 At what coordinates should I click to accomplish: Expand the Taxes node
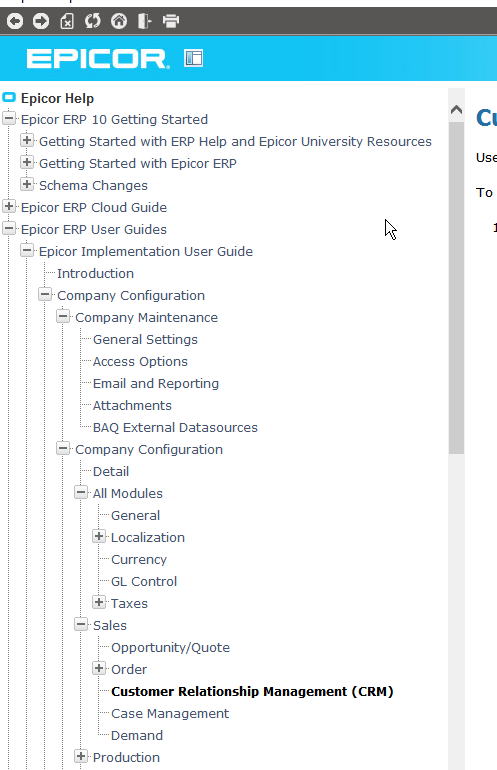(x=99, y=603)
